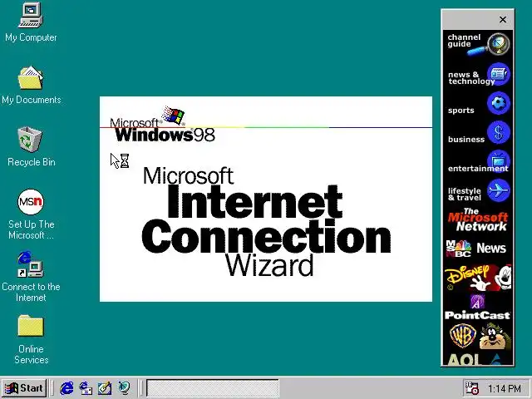Click the 1:14 PM system clock
The image size is (532, 399).
coord(505,388)
